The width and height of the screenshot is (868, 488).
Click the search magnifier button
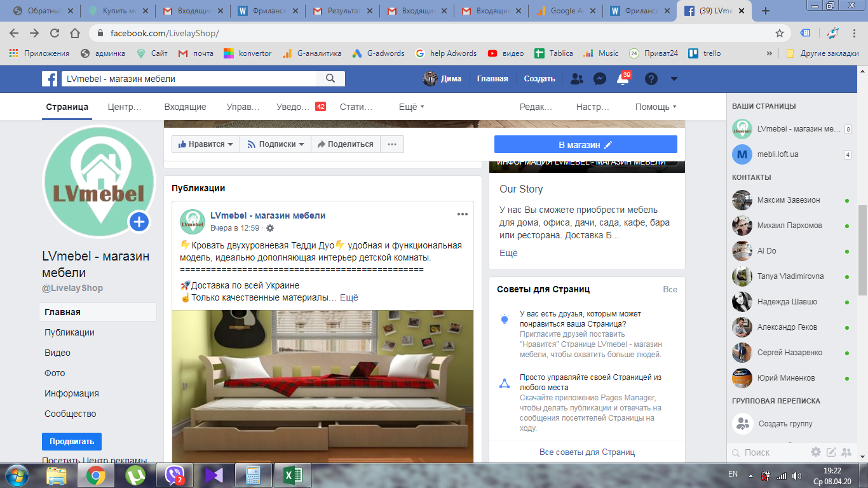(x=330, y=79)
